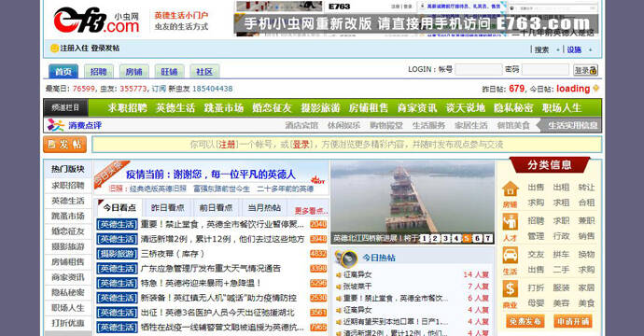Expand the 搜索 dropdown arrow
This screenshot has height=336, width=644.
[558, 49]
